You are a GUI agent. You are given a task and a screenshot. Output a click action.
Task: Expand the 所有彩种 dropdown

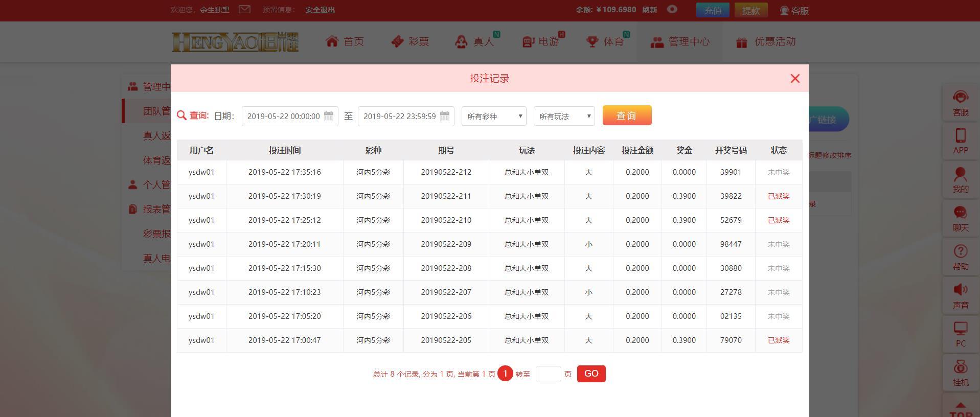point(494,116)
